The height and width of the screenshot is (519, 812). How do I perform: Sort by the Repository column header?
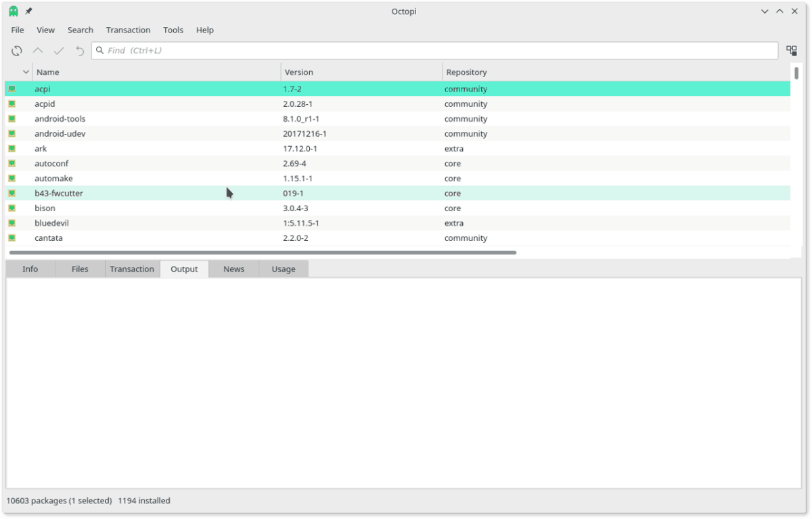pyautogui.click(x=616, y=72)
